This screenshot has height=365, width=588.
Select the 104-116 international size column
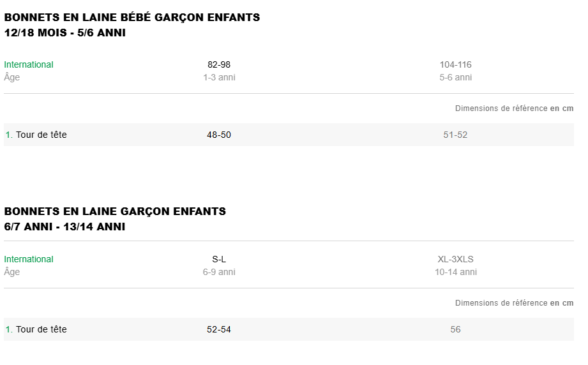tap(455, 64)
